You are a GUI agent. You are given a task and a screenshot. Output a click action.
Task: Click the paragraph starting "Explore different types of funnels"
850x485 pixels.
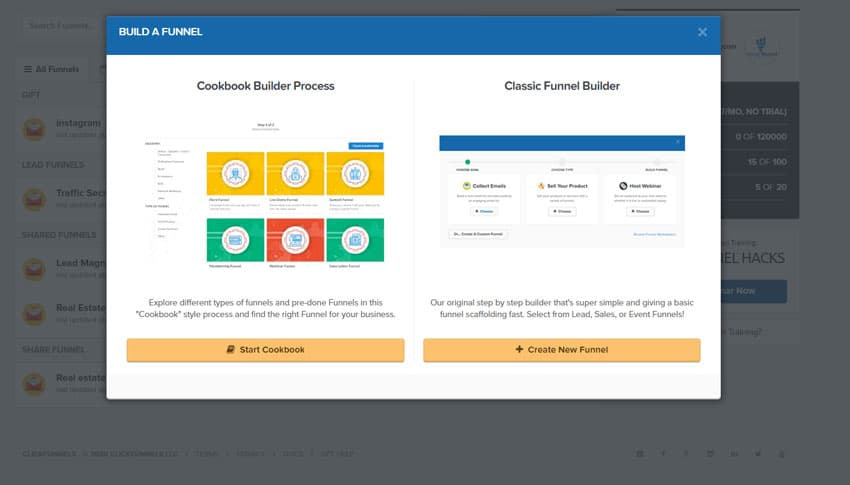[x=266, y=308]
